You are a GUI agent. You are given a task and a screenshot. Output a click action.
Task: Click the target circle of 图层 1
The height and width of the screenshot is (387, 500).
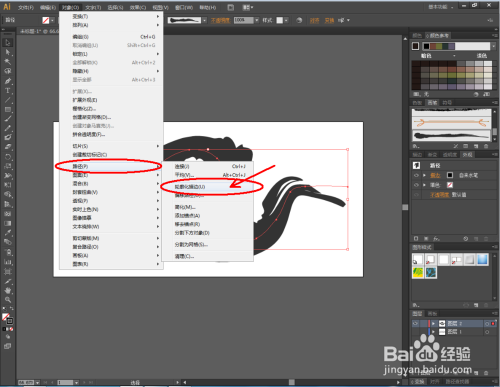coord(487,332)
